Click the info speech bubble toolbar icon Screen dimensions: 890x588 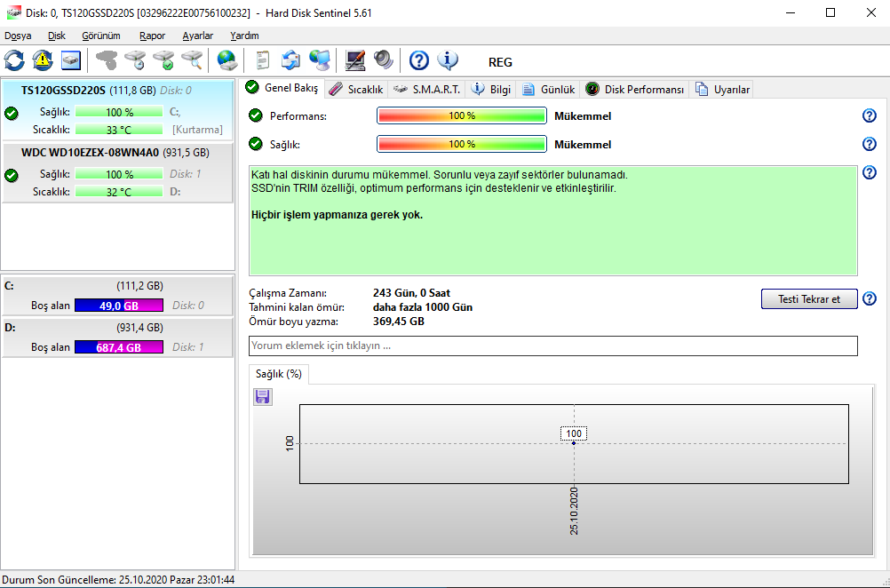click(448, 60)
